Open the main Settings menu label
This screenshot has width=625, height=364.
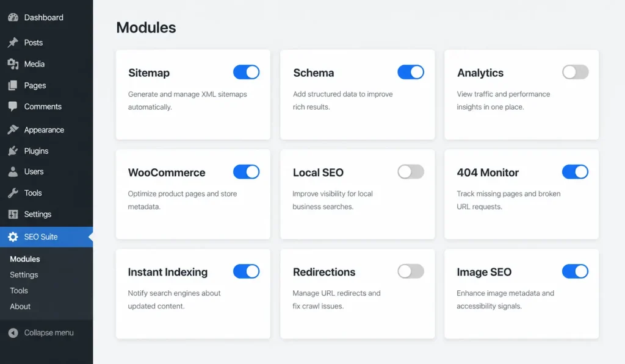(x=38, y=214)
